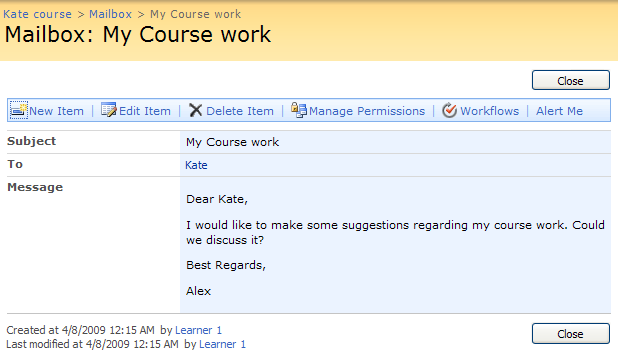
Task: Click the Delete Item X icon
Action: pos(195,110)
